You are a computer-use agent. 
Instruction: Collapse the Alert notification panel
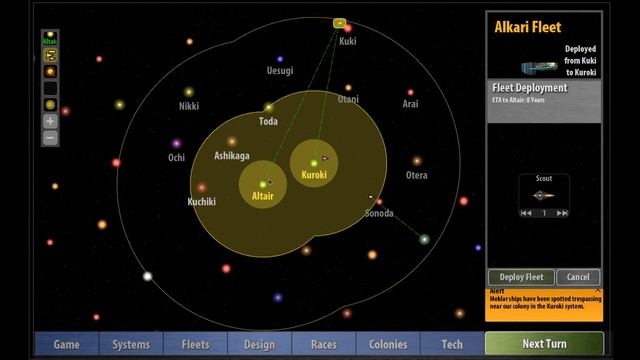click(598, 291)
